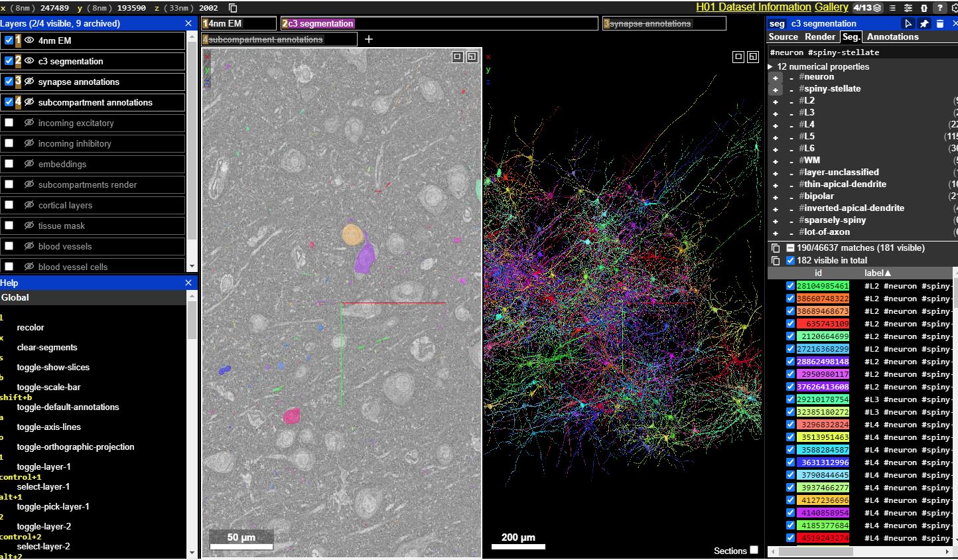Sort segments by the label column header
This screenshot has width=958, height=560.
point(877,273)
